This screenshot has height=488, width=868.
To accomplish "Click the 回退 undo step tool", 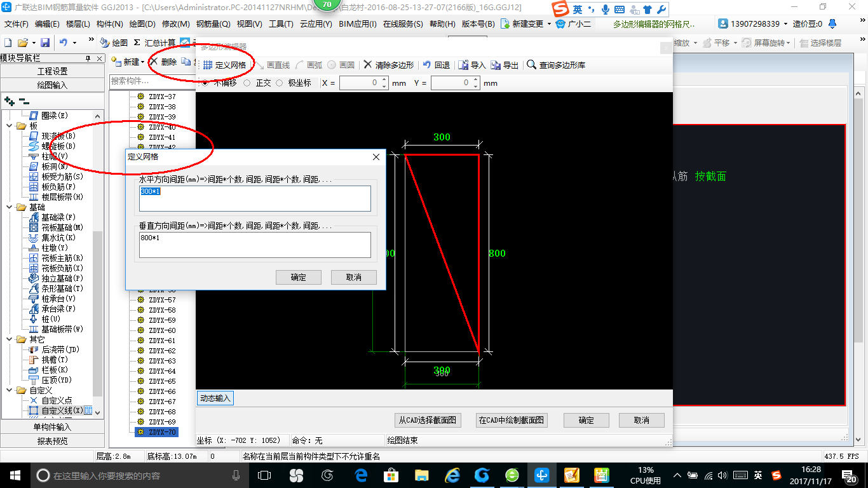I will coord(437,65).
